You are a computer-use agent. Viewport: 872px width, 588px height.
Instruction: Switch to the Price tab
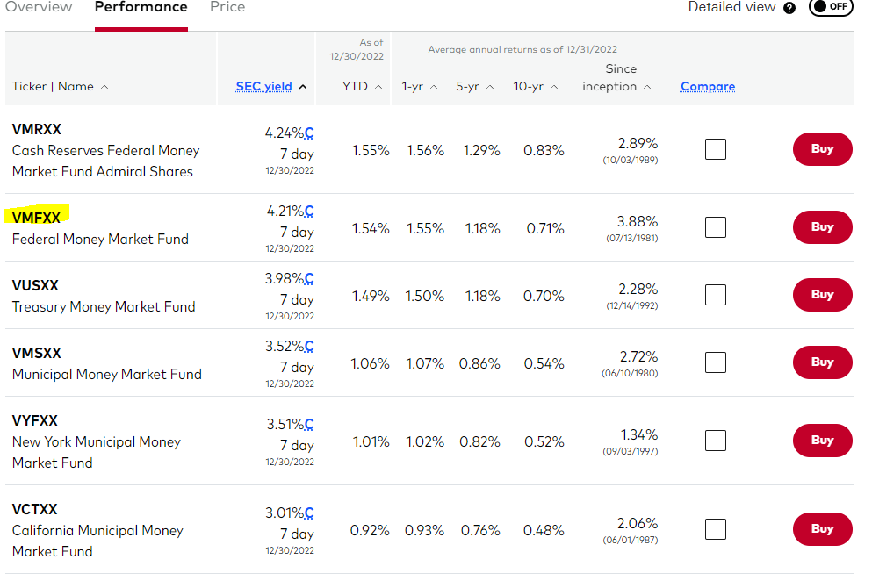coord(227,7)
